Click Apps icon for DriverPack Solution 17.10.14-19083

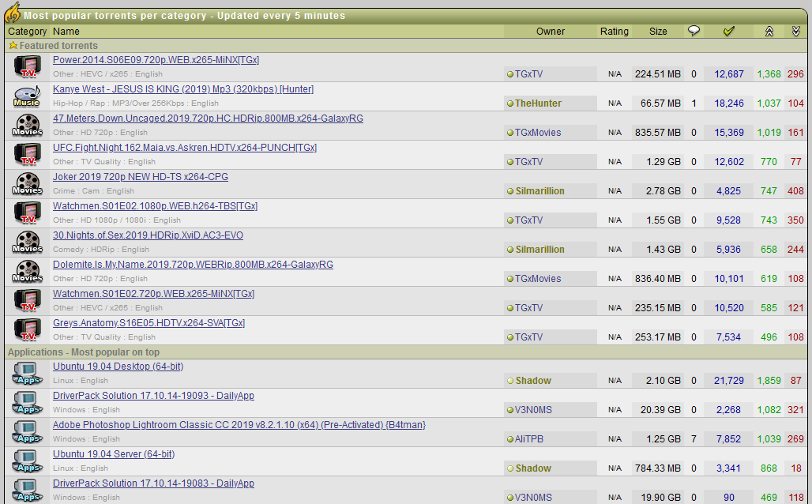[x=27, y=491]
